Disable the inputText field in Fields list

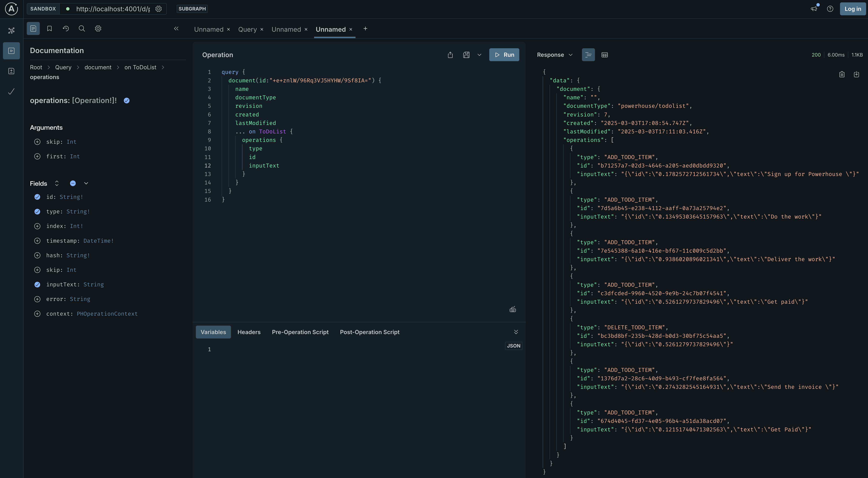[x=37, y=285]
